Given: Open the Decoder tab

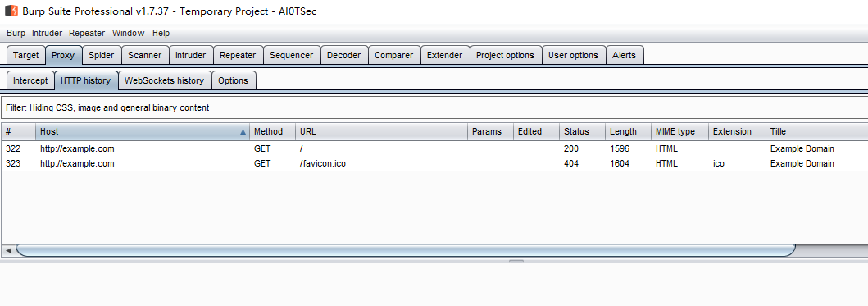Looking at the screenshot, I should (343, 56).
